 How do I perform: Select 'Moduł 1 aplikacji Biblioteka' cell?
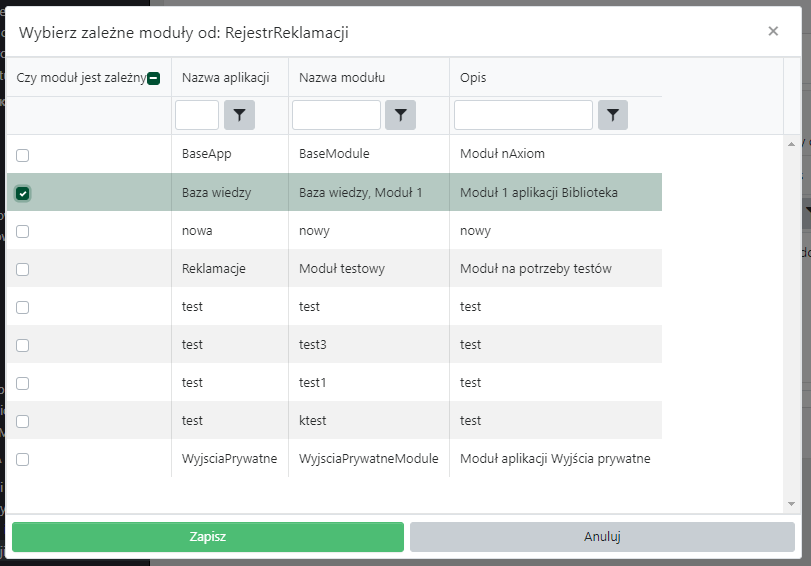pos(556,192)
